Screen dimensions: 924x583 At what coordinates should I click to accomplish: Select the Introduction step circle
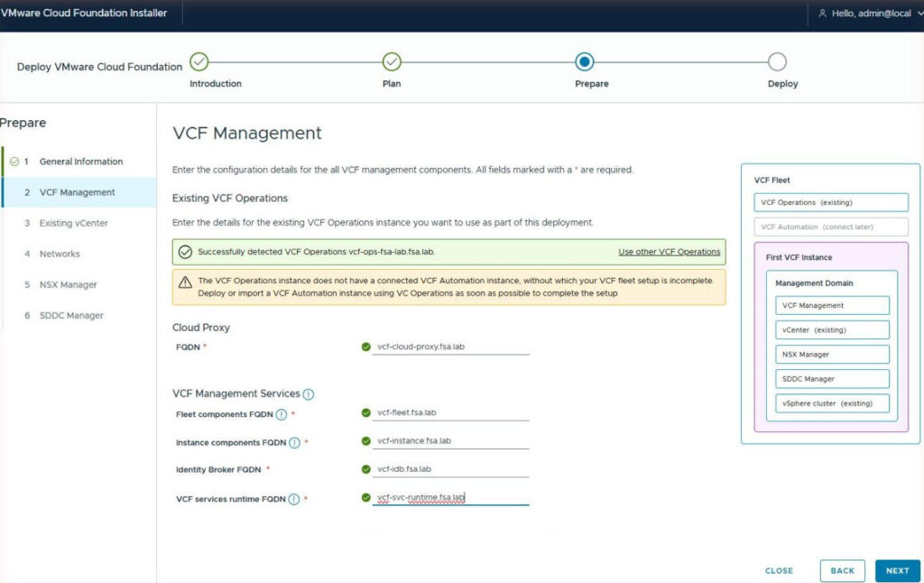pos(199,61)
